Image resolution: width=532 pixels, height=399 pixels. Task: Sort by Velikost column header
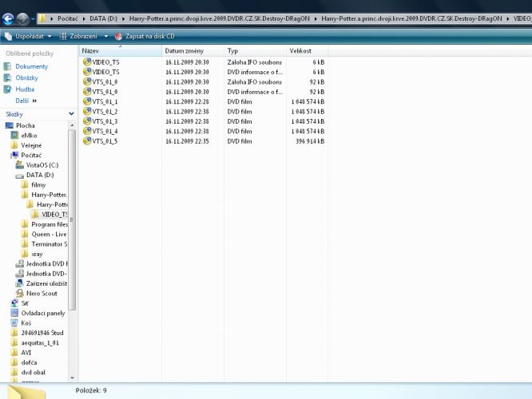[307, 51]
